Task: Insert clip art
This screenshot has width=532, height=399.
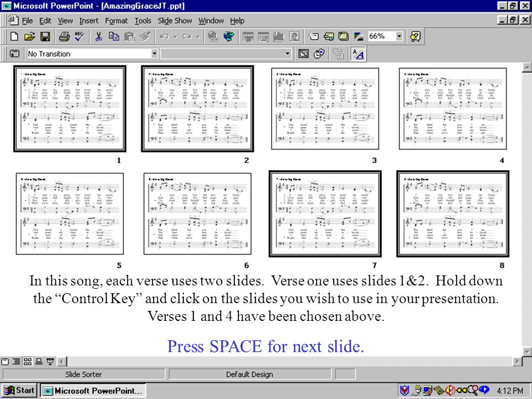Action: pyautogui.click(x=294, y=37)
